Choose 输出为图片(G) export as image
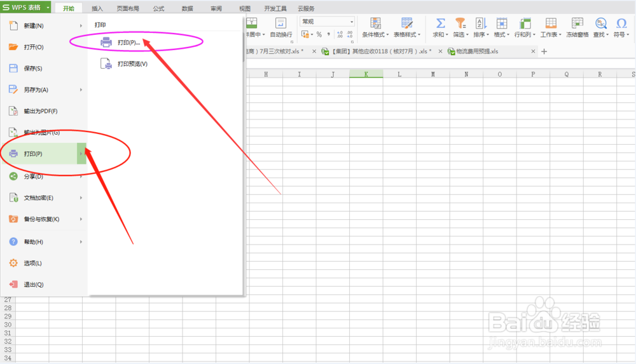This screenshot has width=636, height=364. click(x=44, y=133)
